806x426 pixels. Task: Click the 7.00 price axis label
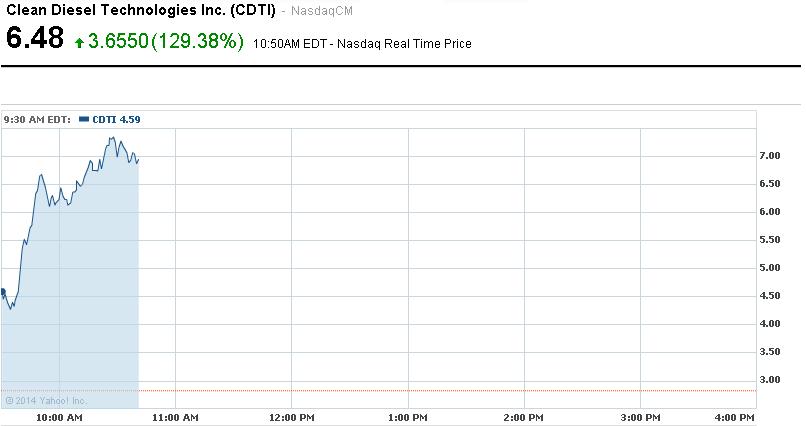click(770, 156)
